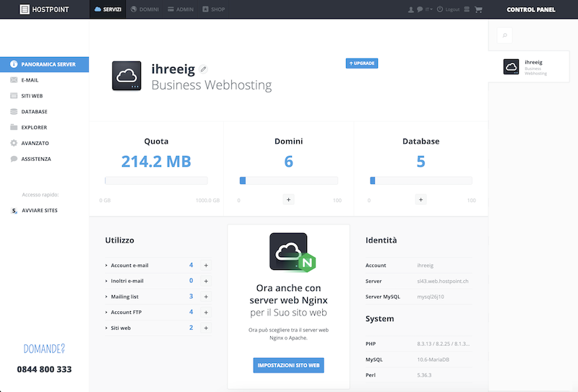This screenshot has width=578, height=392.
Task: Add a new Mailing list with plus
Action: (x=206, y=297)
